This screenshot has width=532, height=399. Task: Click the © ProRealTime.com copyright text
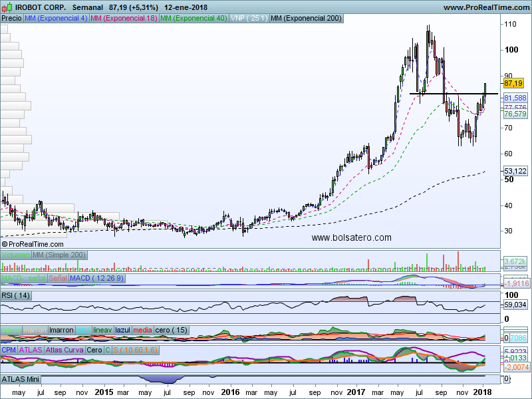(x=33, y=244)
